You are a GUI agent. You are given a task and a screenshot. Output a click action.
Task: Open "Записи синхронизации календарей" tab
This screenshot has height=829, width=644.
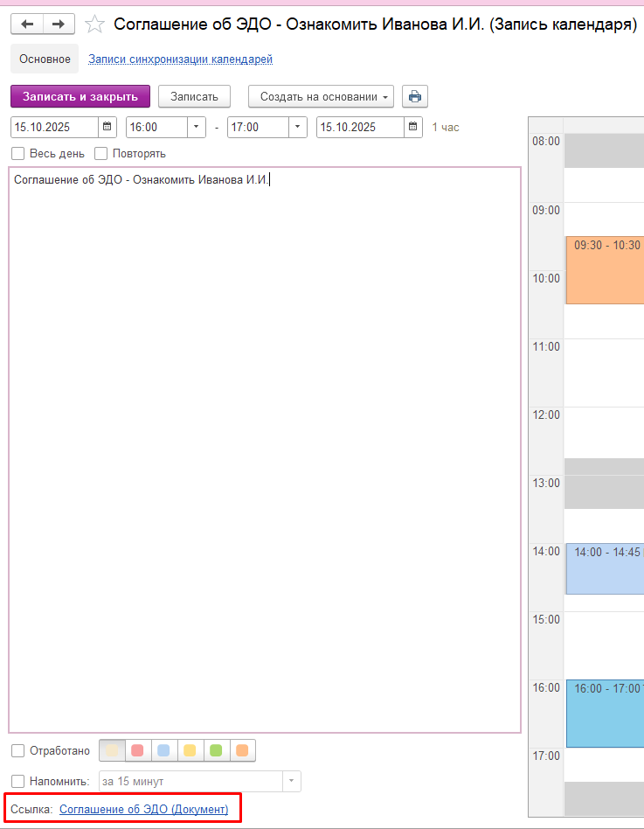point(180,59)
